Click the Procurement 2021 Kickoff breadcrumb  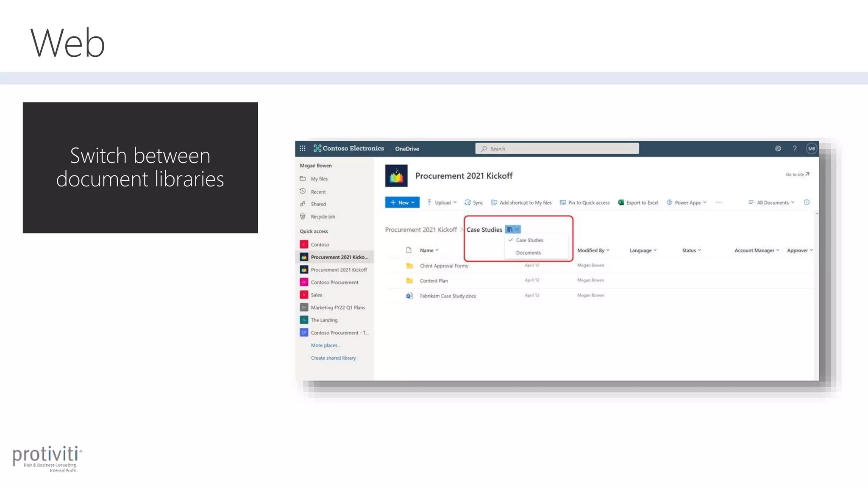point(421,230)
